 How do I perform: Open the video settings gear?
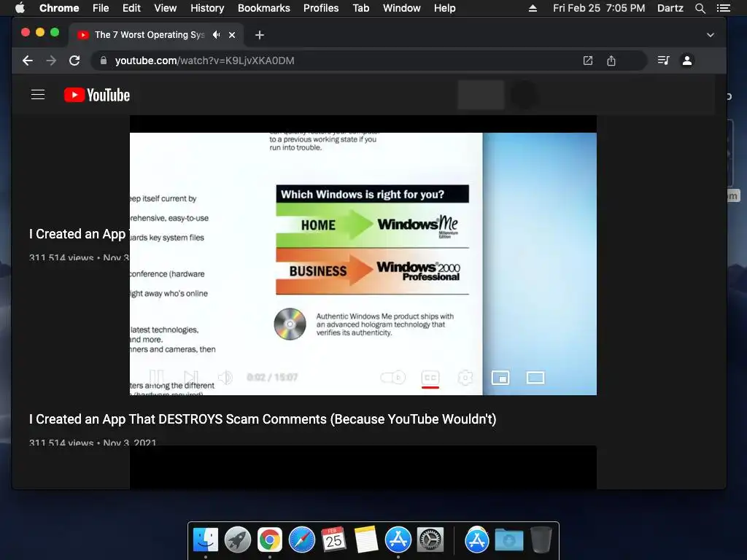point(465,378)
